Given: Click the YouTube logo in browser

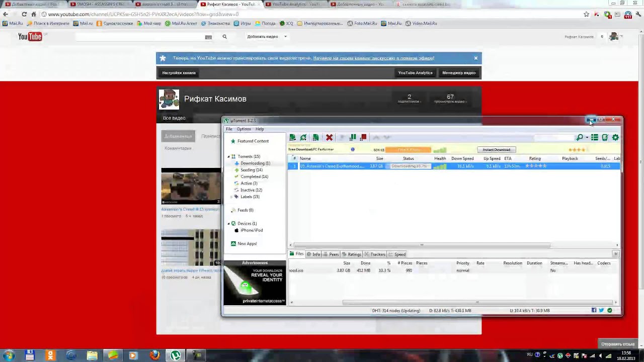Looking at the screenshot, I should coord(30,36).
